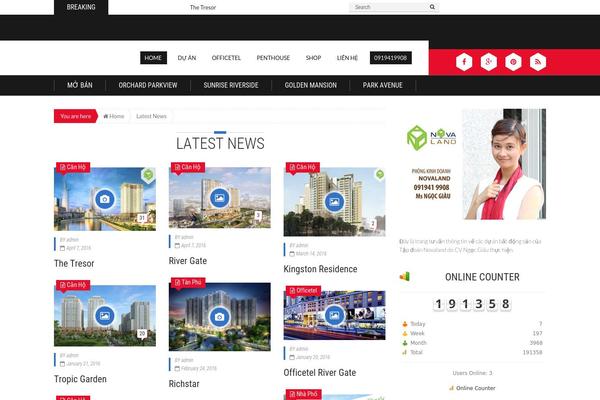The height and width of the screenshot is (400, 600).
Task: Click image icon on Tropic Garden thumbnail
Action: 104,316
